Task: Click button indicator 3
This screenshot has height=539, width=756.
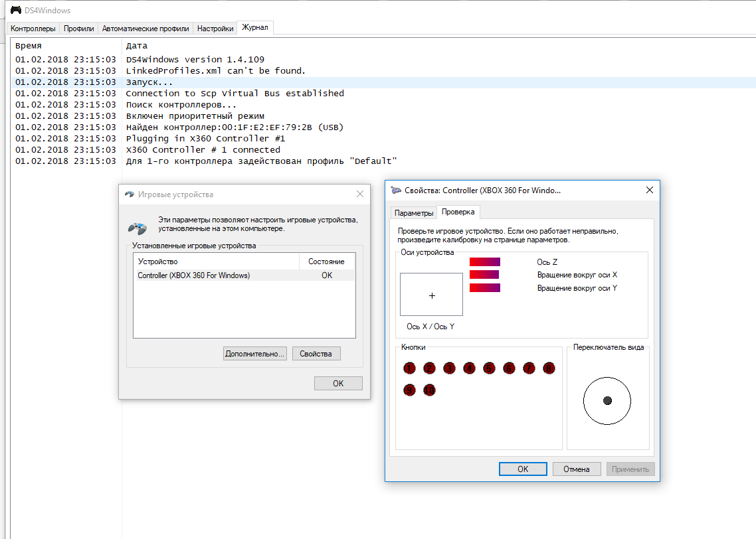Action: click(x=449, y=368)
